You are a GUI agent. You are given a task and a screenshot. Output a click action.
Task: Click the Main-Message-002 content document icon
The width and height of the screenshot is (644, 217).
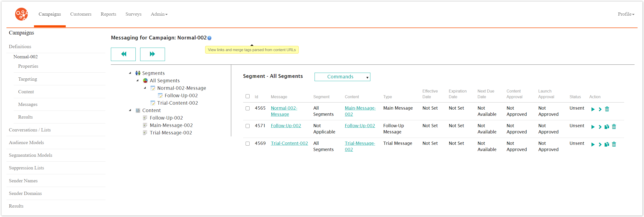pos(145,125)
